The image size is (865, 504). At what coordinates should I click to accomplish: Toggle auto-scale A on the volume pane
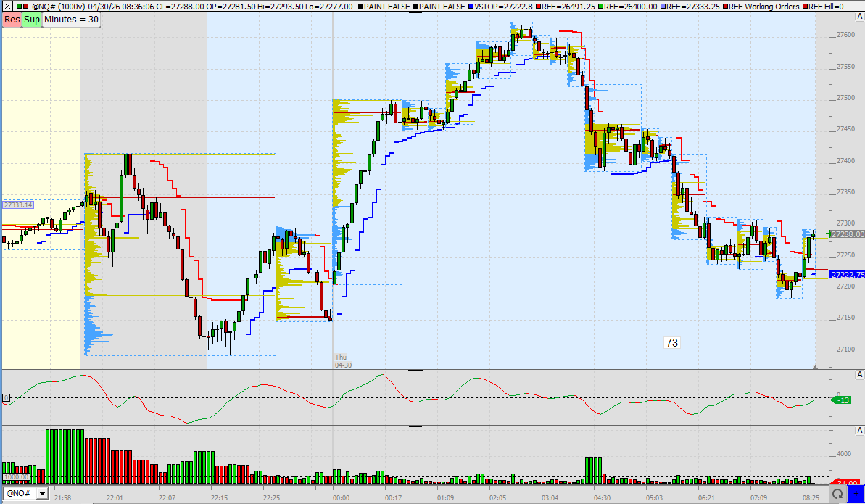(859, 431)
